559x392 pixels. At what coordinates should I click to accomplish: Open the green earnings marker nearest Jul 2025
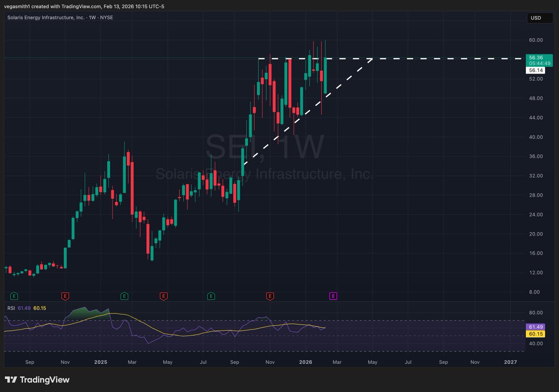point(211,296)
